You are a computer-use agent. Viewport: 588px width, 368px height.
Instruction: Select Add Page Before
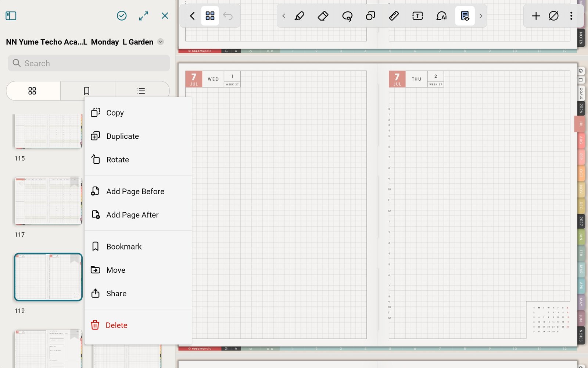click(138, 192)
